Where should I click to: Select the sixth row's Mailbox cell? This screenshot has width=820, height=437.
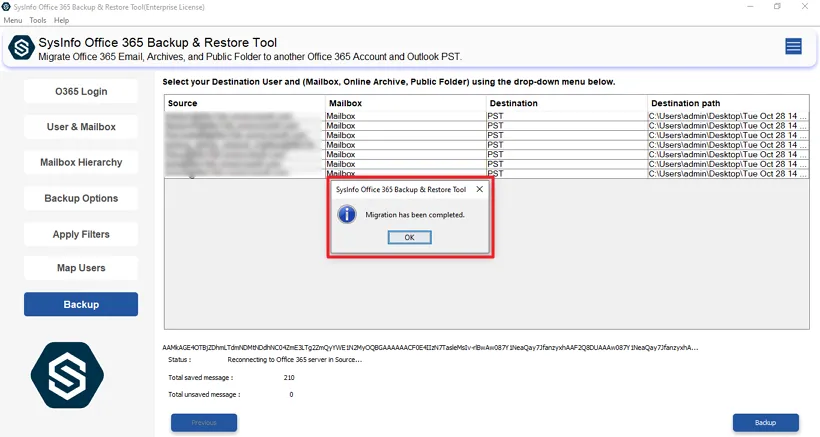click(405, 164)
